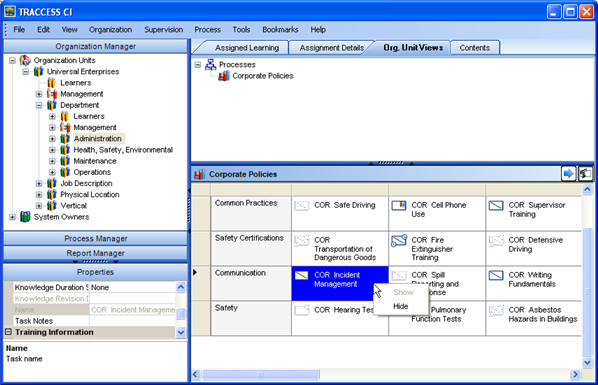
Task: Click the Properties panel header
Action: coord(95,272)
